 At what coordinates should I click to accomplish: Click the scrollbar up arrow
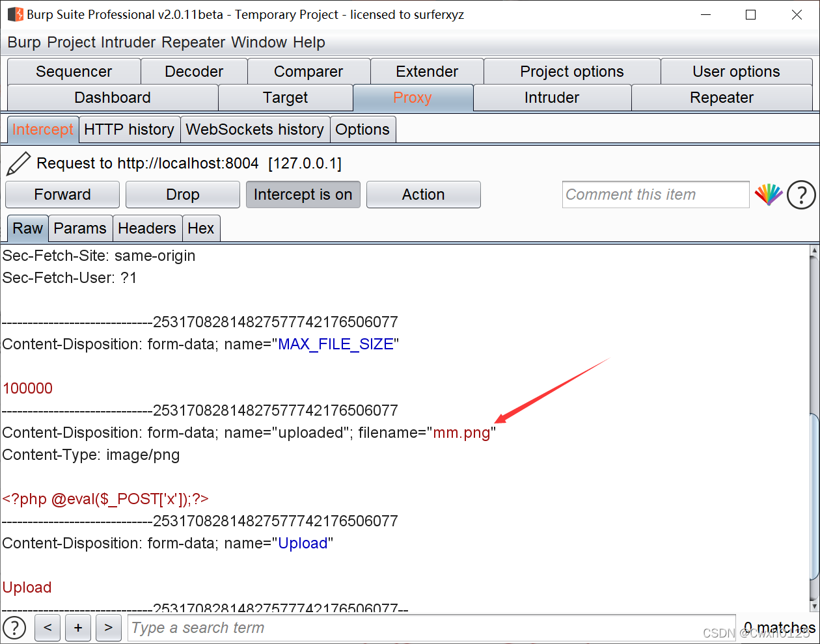[x=813, y=250]
